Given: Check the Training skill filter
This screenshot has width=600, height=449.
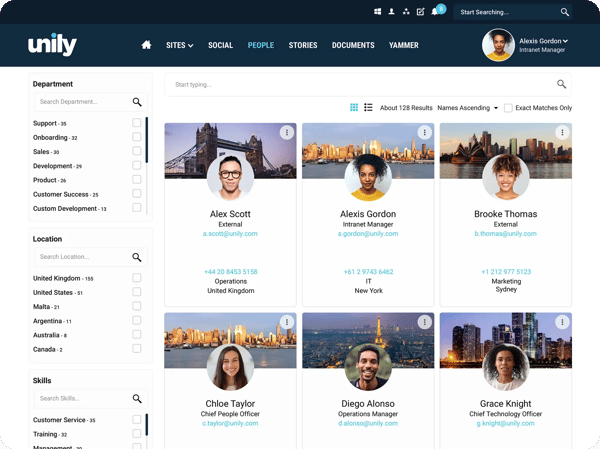Looking at the screenshot, I should click(x=137, y=434).
